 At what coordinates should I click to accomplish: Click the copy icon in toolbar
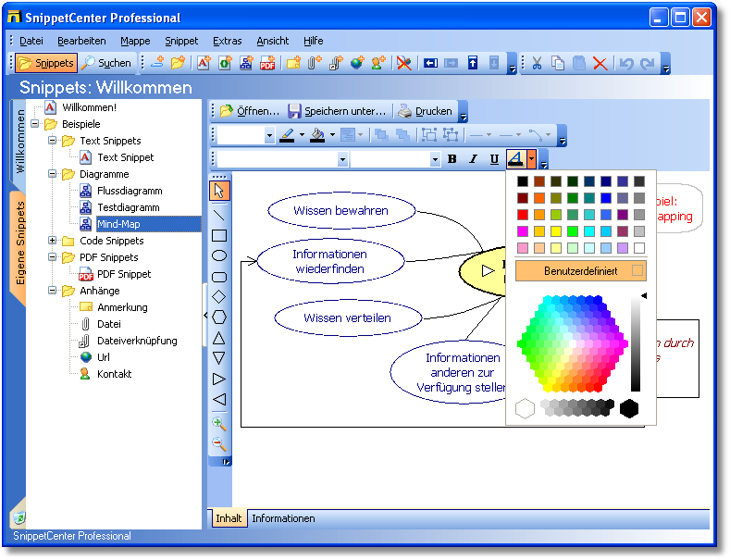pos(557,63)
